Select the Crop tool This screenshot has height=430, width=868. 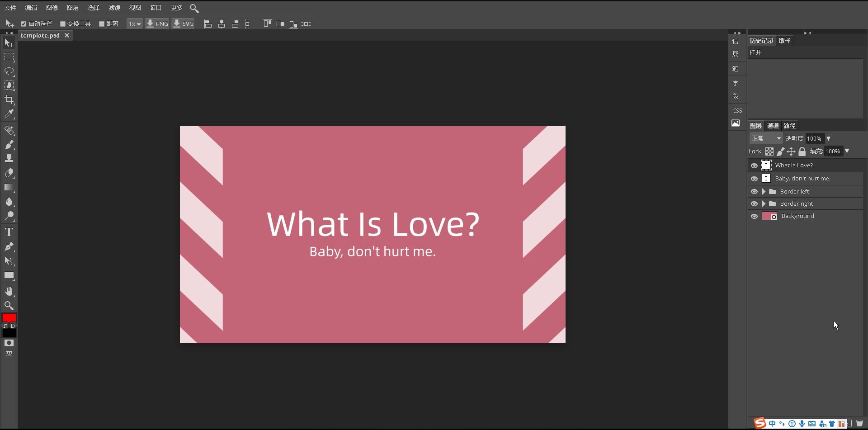tap(9, 99)
